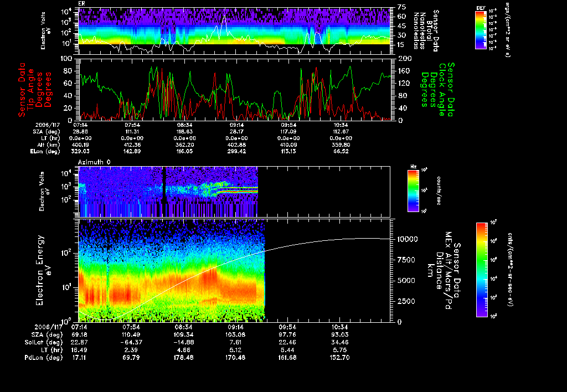The width and height of the screenshot is (567, 392).
Task: Click the 'Distance' label on the right axis
Action: pyautogui.click(x=439, y=271)
